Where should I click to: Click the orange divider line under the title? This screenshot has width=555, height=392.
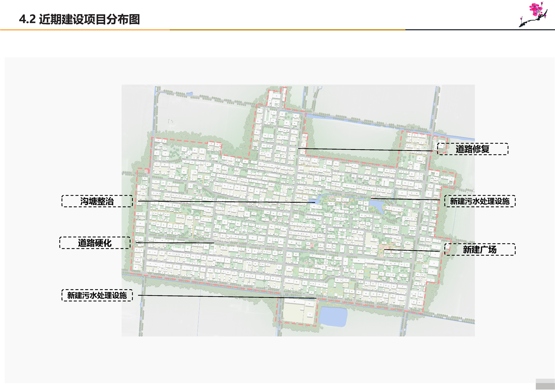click(x=210, y=30)
